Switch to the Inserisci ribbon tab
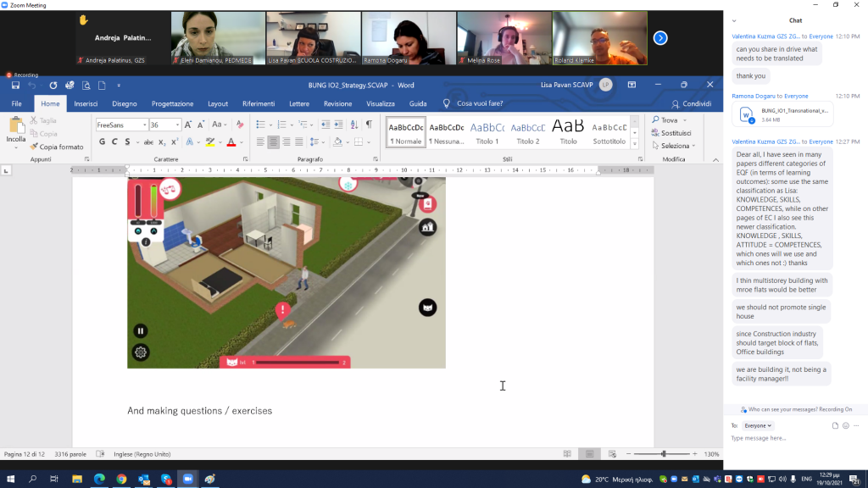 coord(86,103)
